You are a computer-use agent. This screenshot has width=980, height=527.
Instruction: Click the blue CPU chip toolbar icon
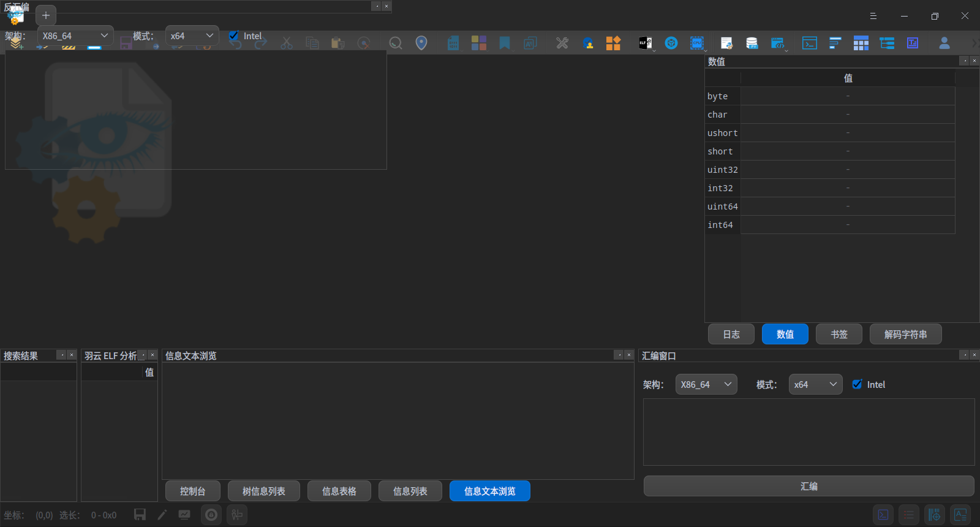pyautogui.click(x=697, y=43)
